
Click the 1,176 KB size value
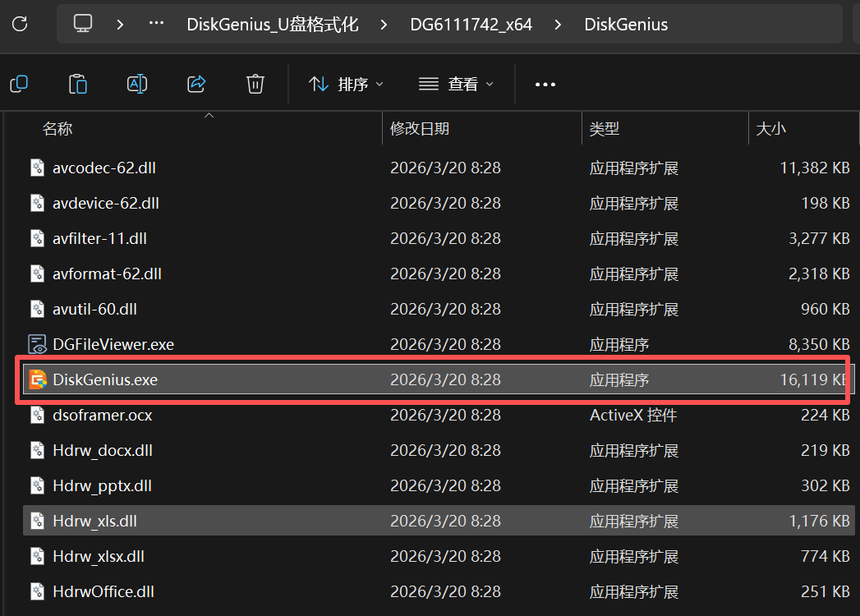click(x=819, y=521)
